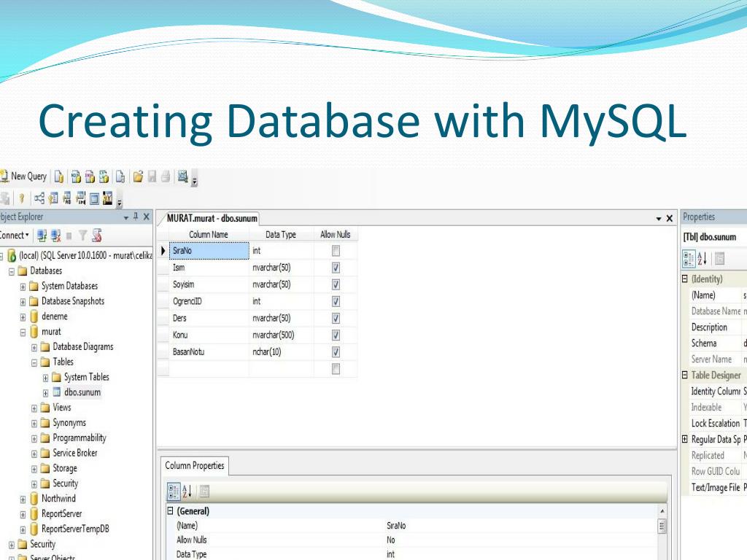Click the Relationships toolbar icon
Screen dimensions: 747x560
pos(39,198)
